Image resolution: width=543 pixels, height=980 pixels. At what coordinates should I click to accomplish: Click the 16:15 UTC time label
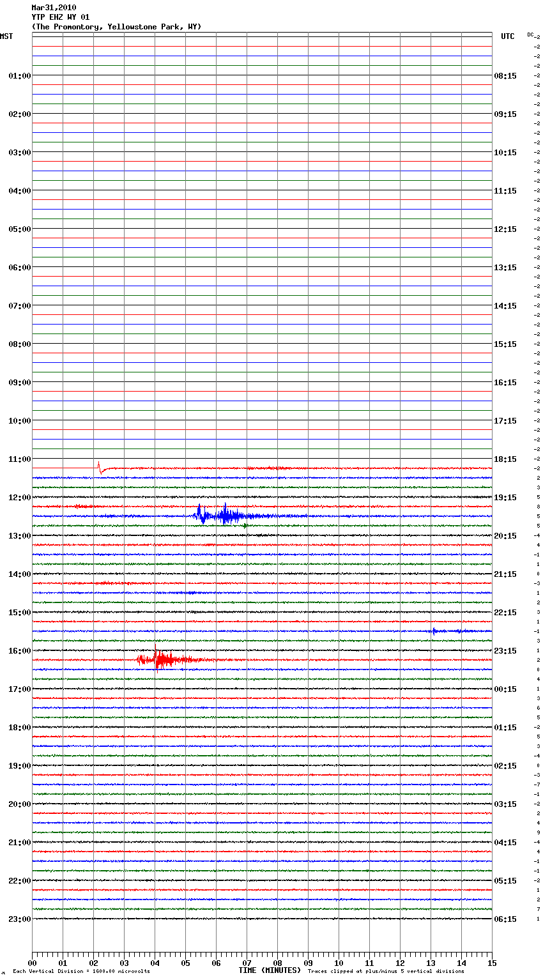[x=505, y=383]
